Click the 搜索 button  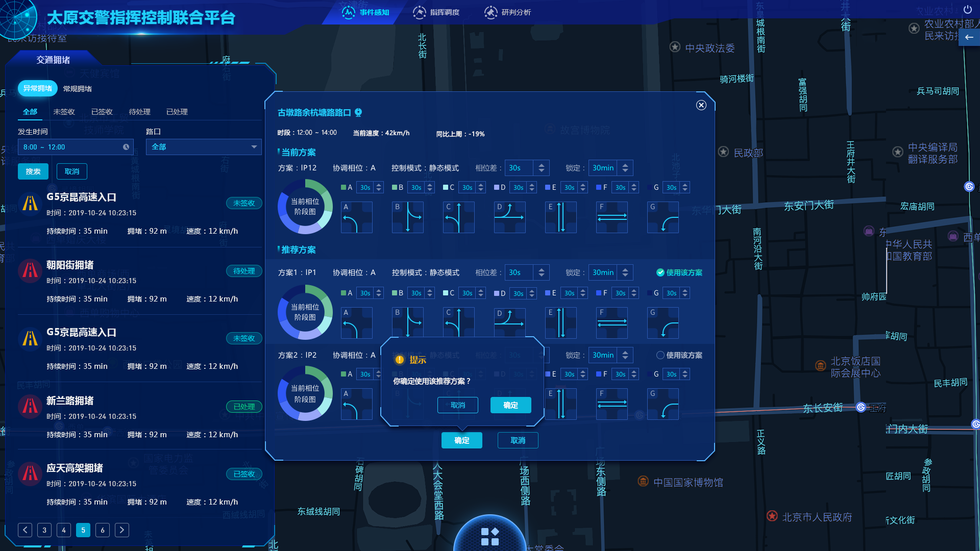33,171
